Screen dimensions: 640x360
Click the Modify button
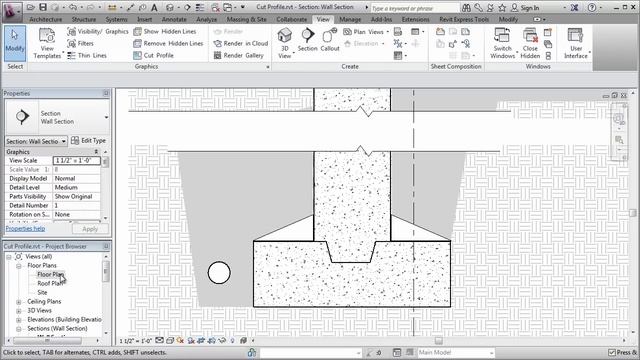[x=15, y=43]
